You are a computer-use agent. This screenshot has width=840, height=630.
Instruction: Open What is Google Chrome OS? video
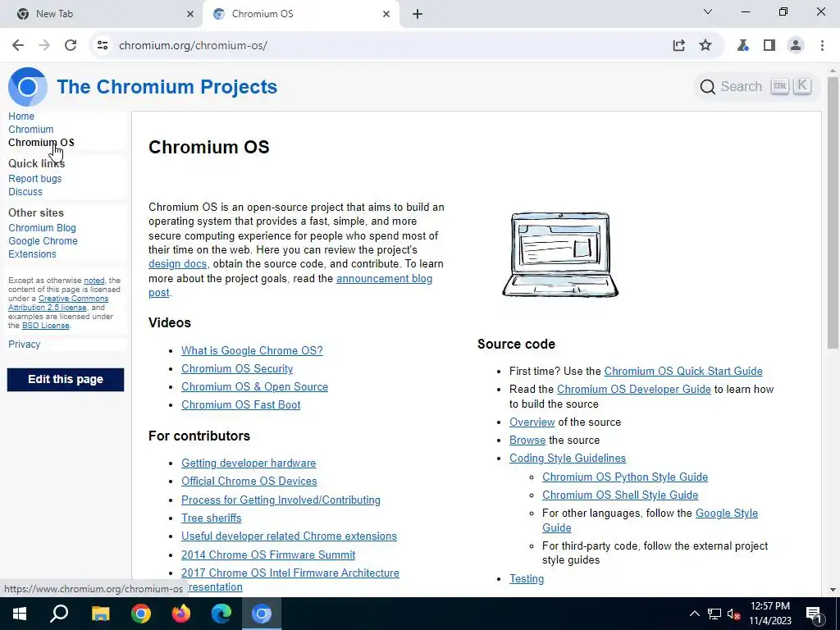[x=252, y=351]
